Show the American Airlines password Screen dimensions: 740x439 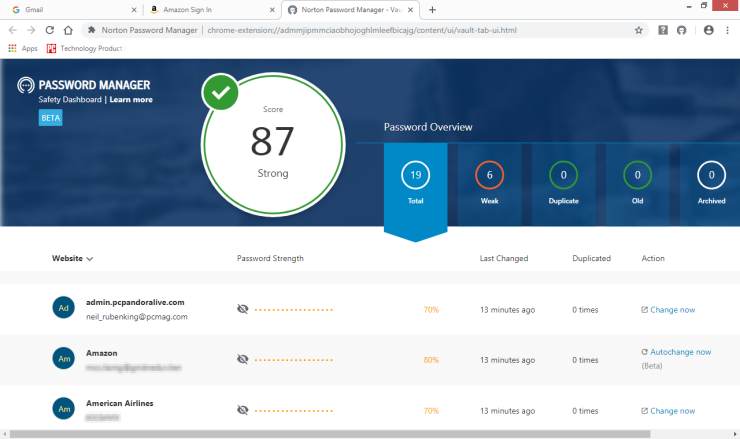243,410
